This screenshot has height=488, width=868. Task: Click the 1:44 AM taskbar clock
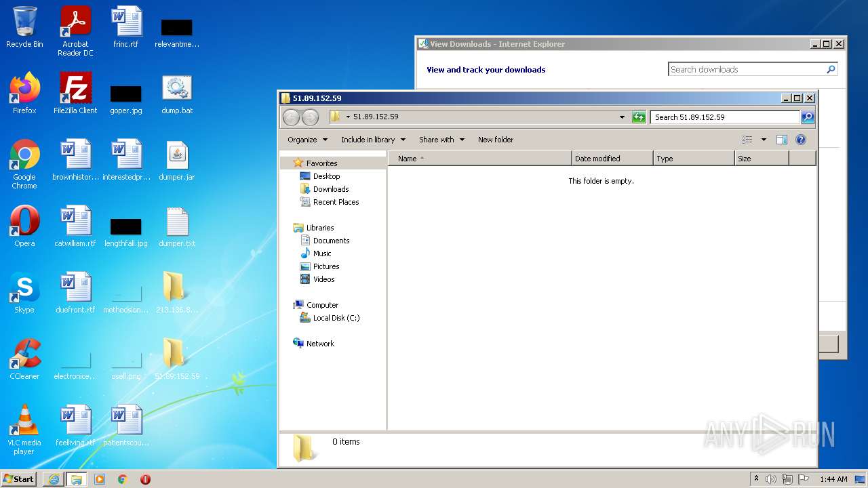point(833,479)
